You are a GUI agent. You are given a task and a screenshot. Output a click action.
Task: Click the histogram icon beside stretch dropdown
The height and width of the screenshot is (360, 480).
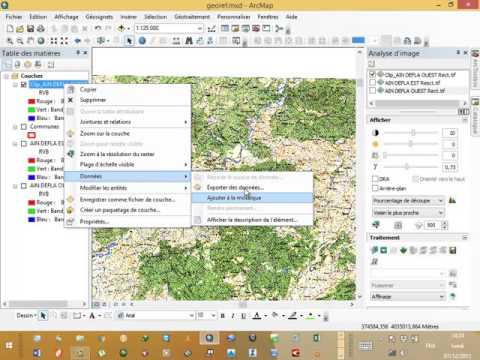coord(452,200)
